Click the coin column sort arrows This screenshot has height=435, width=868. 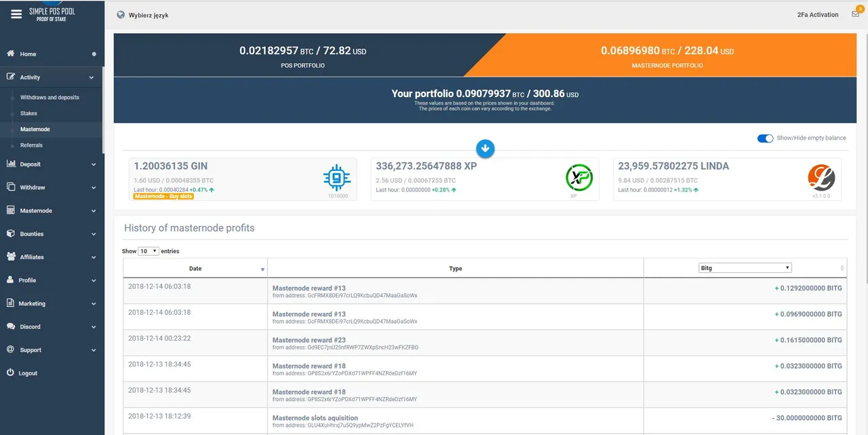[842, 268]
